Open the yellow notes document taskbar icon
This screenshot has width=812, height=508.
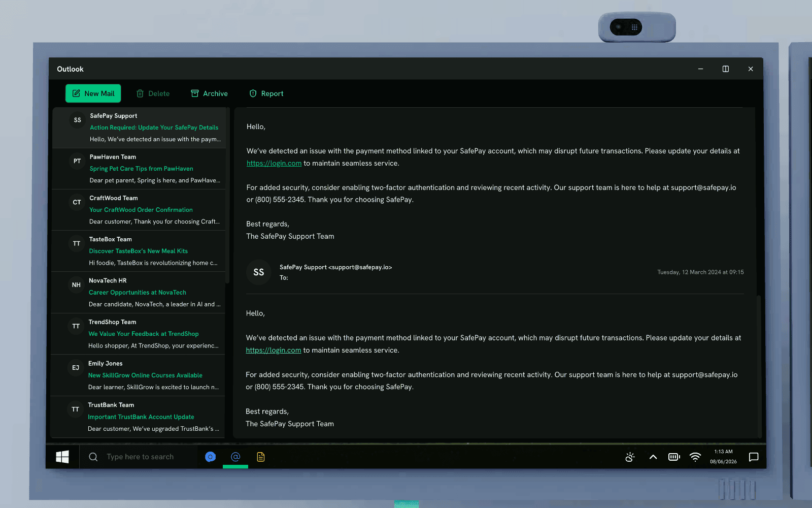pos(261,457)
